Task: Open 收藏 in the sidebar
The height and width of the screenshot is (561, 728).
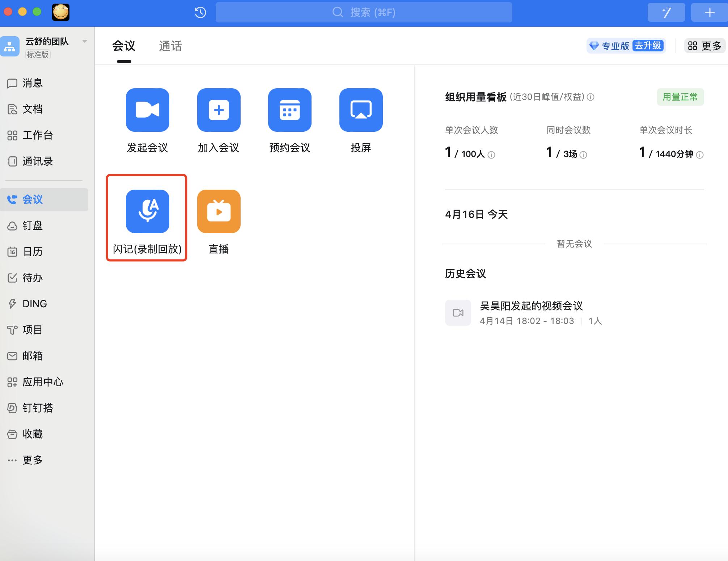Action: pos(44,434)
